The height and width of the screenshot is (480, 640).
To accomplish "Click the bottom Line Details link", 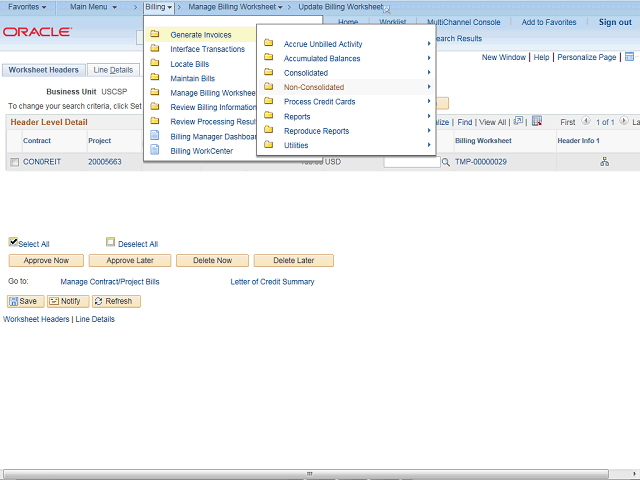I will pos(95,319).
